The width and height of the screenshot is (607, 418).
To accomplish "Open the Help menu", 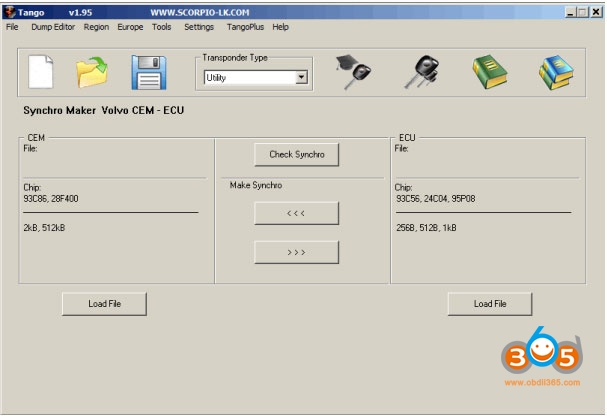I will pos(281,27).
